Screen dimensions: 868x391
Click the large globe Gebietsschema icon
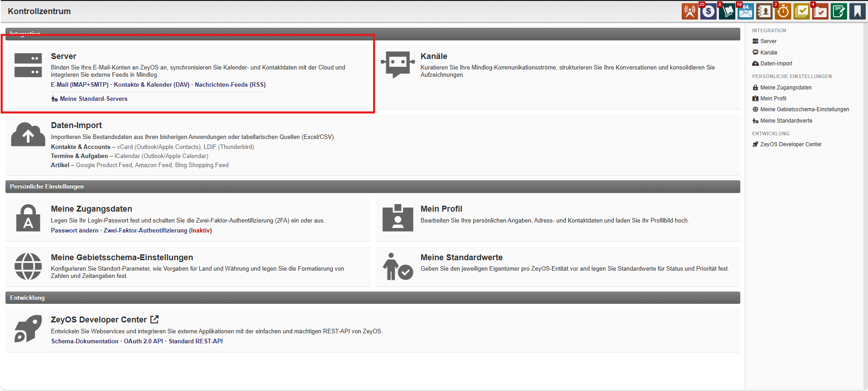coord(28,267)
